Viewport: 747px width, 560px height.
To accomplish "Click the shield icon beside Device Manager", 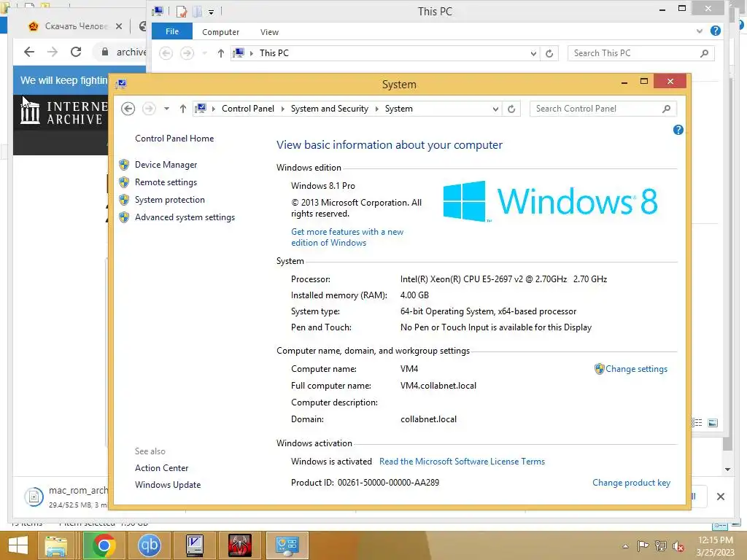I will (124, 165).
